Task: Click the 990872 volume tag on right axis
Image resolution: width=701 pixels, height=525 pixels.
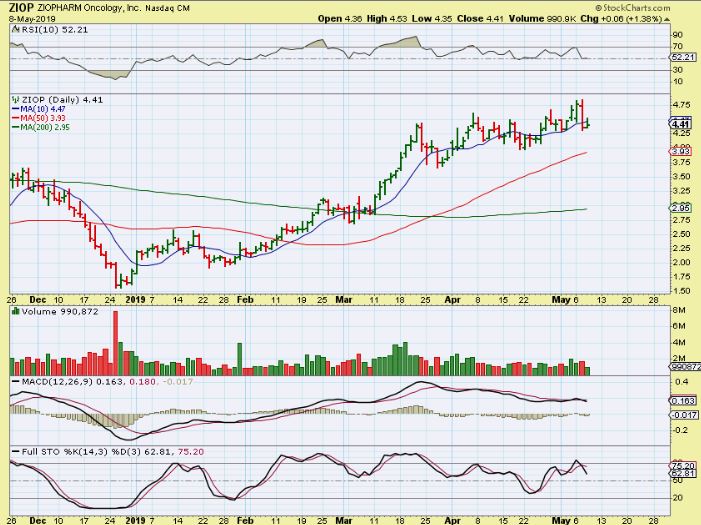Action: (685, 367)
